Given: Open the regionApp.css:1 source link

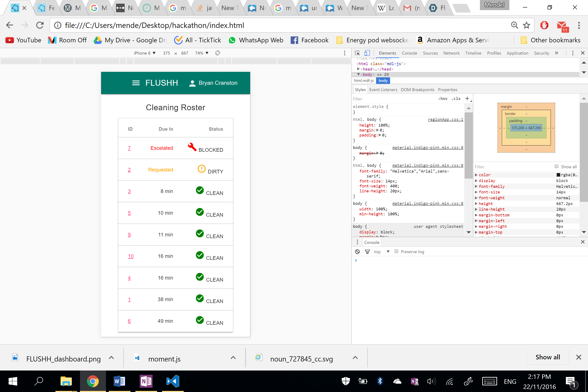Looking at the screenshot, I should tap(445, 119).
